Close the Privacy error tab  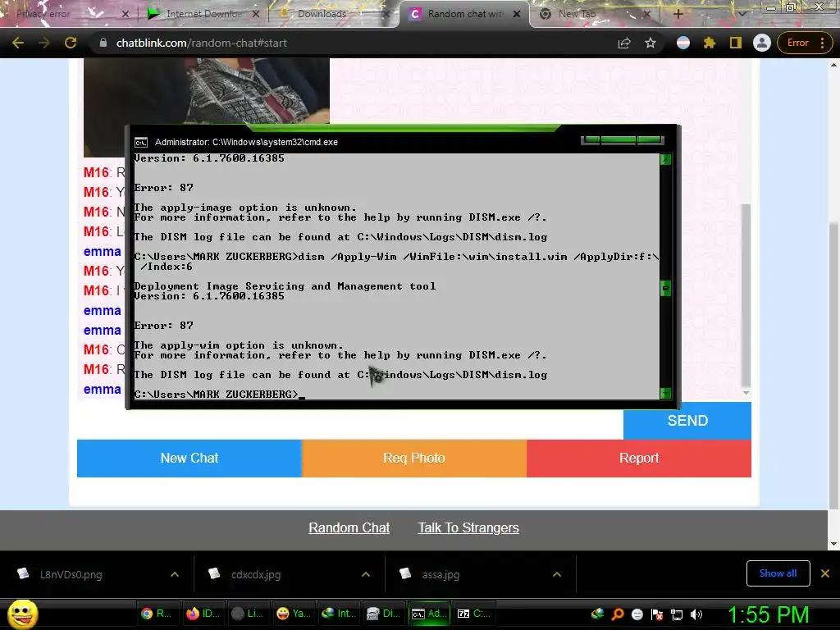point(125,14)
